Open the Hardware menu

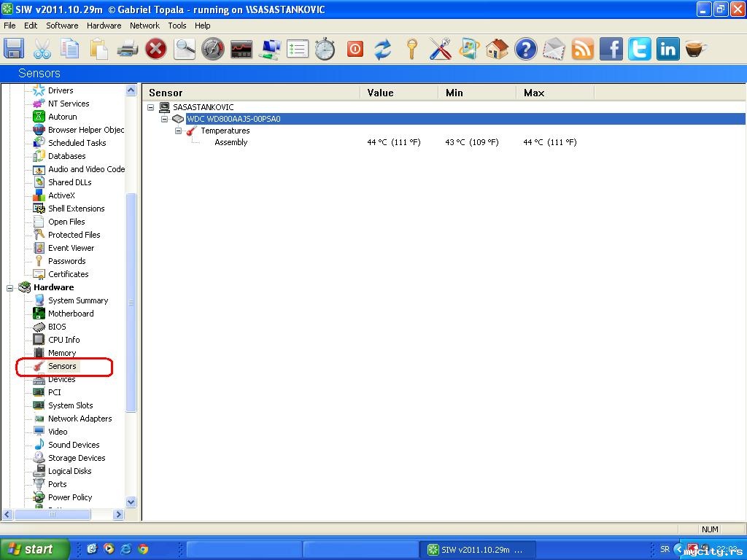tap(104, 26)
